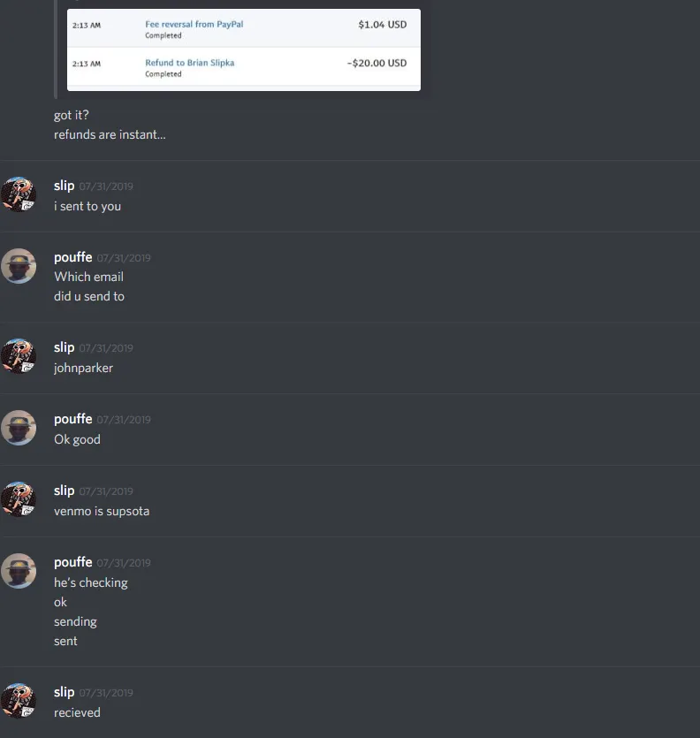
Task: Click slip's avatar beside 'venmo is supsota'
Action: [19, 499]
